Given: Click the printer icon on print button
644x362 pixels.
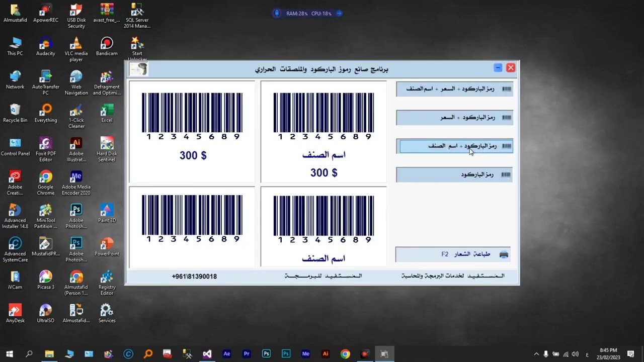Looking at the screenshot, I should point(504,254).
